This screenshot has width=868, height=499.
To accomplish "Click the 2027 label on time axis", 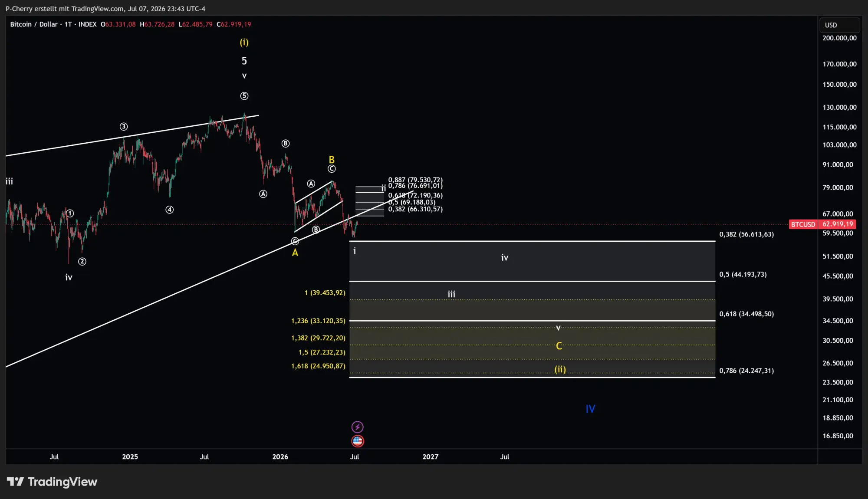I will pyautogui.click(x=430, y=457).
